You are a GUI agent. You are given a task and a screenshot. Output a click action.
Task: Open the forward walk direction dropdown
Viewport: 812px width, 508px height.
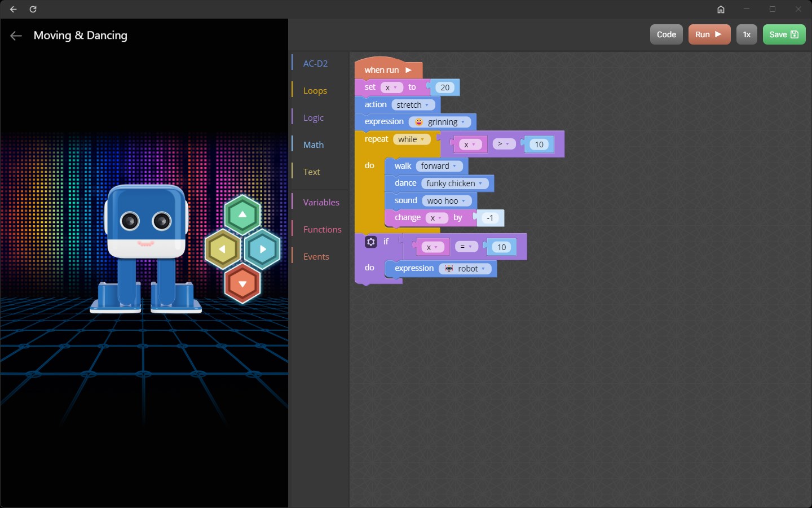(440, 165)
